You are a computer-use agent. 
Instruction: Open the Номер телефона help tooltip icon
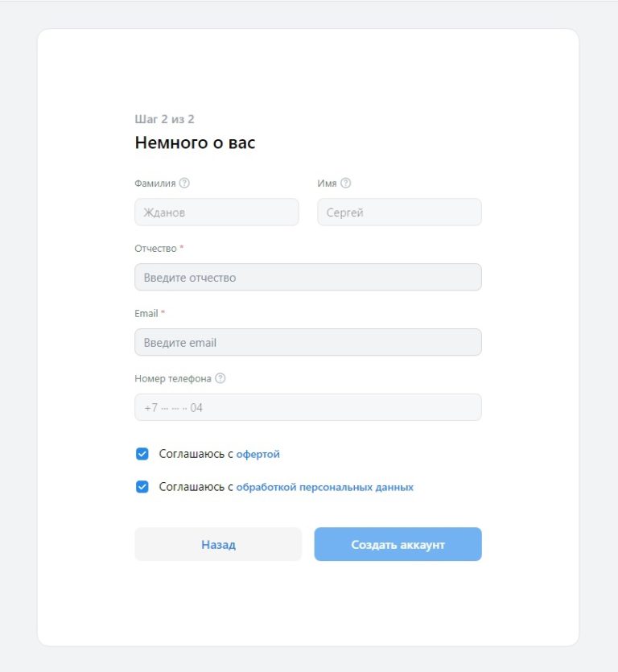tap(220, 378)
